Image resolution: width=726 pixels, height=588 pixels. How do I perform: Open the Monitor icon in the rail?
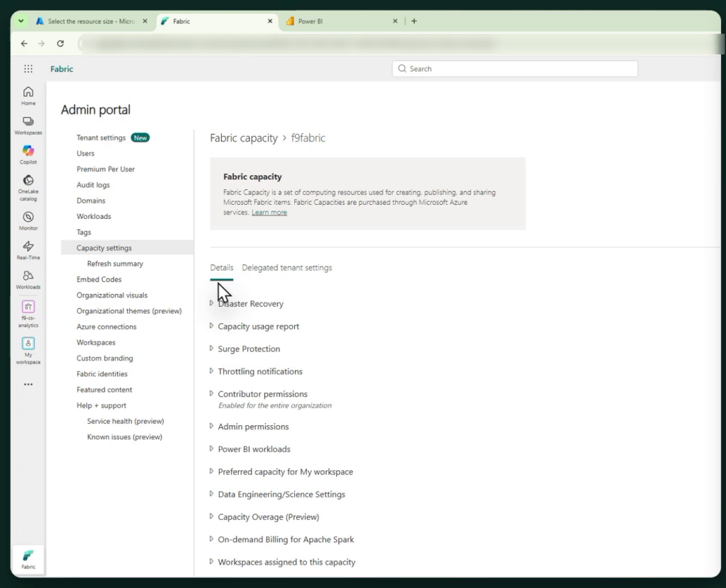[28, 221]
